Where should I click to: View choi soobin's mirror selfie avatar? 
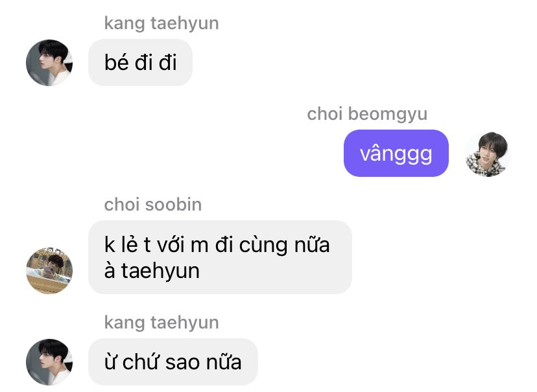point(49,271)
